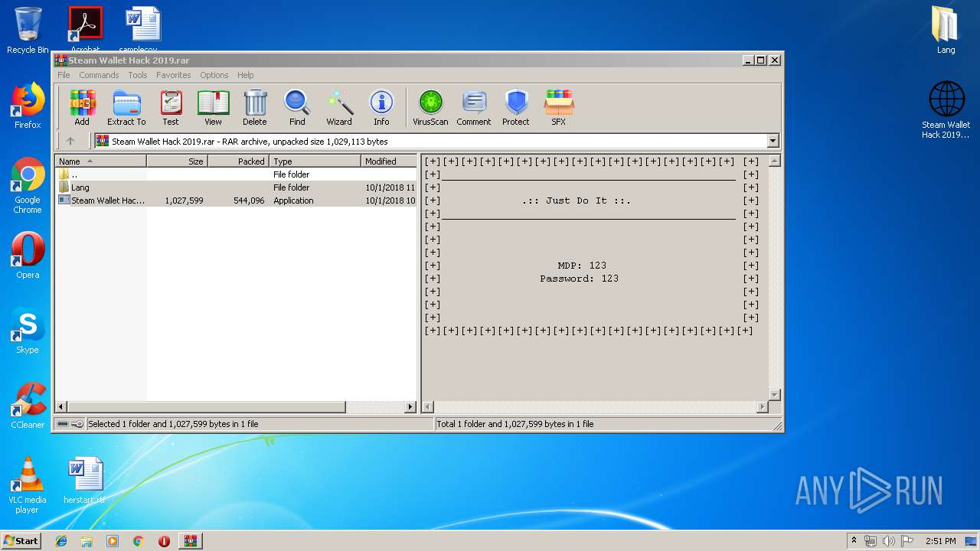Click the password key icon in the status bar
980x551 pixels.
point(77,424)
